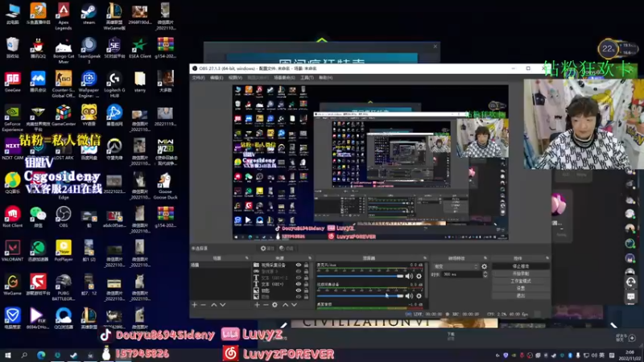Open the Counter-Strike Global Offensive shortcut
Image resolution: width=644 pixels, height=362 pixels.
pos(64,84)
